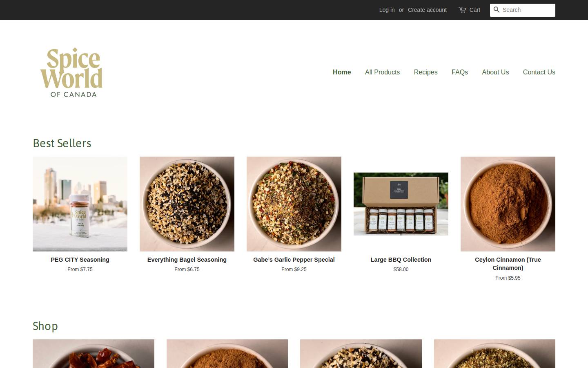Open the brown ground spice Shop tile
The height and width of the screenshot is (368, 588).
coord(227,354)
